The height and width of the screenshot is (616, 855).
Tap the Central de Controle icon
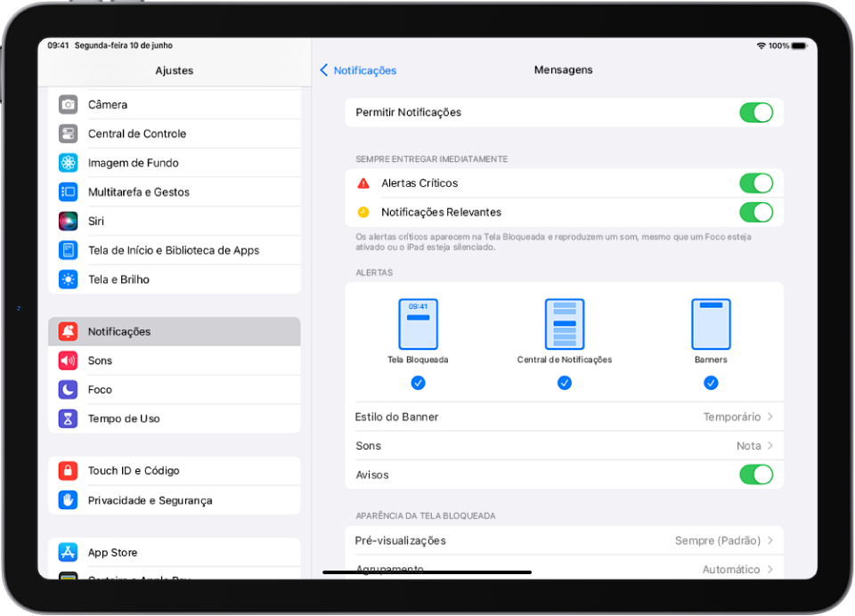tap(69, 134)
